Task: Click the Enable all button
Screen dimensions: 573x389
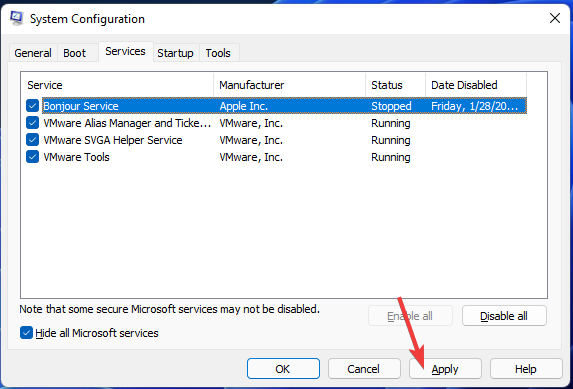Action: 410,316
